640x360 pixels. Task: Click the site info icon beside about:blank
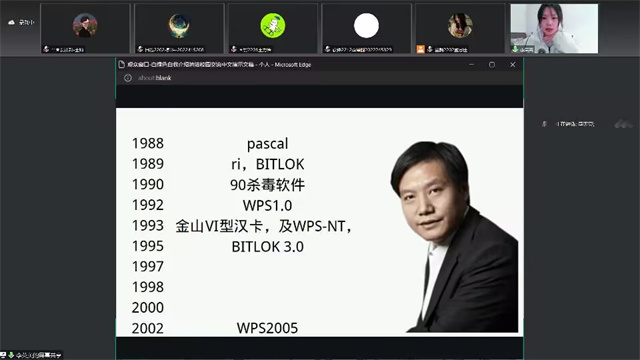[128, 78]
